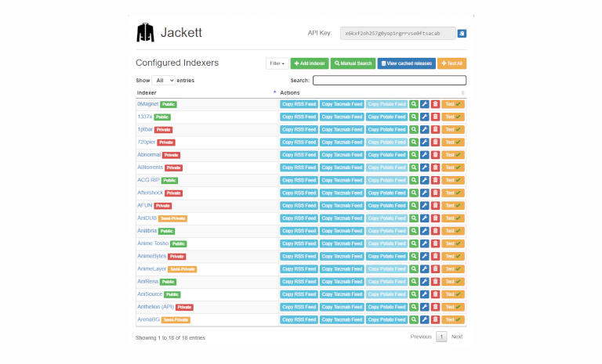The image size is (602, 364).
Task: Click the Jackett jacket logo
Action: tap(146, 33)
